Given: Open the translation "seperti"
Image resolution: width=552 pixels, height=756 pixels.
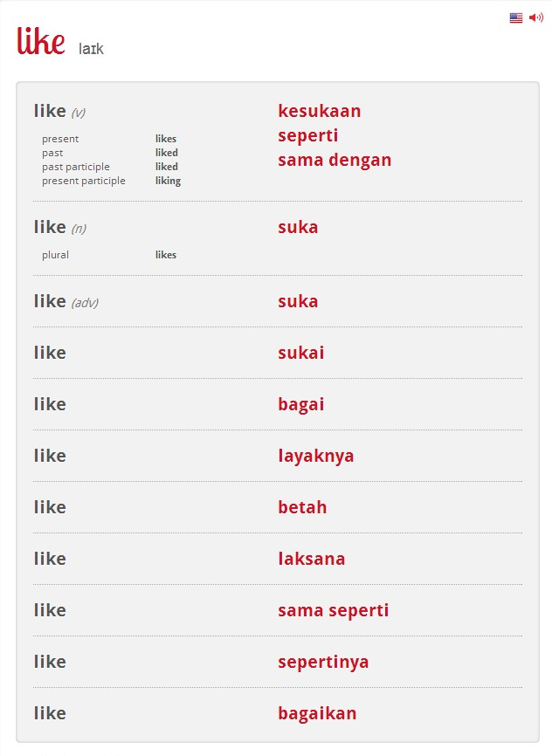Looking at the screenshot, I should click(307, 135).
